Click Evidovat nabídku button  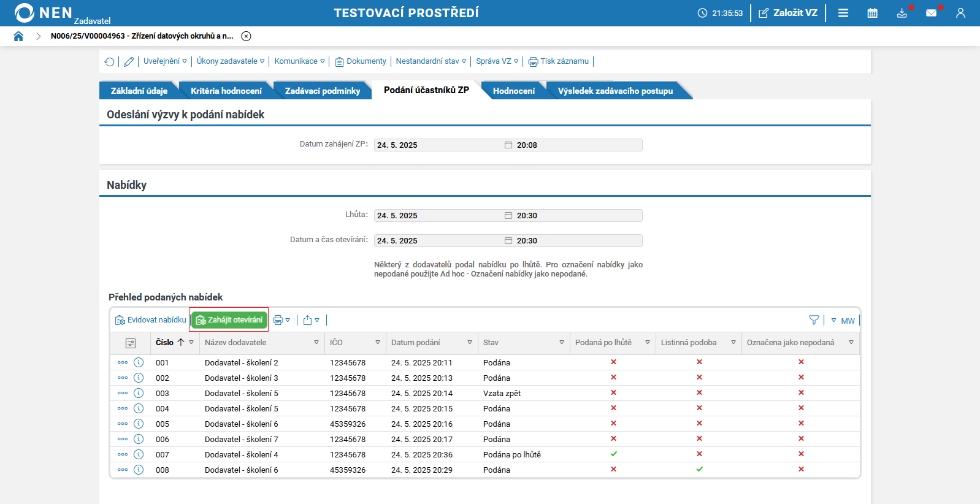tap(151, 320)
